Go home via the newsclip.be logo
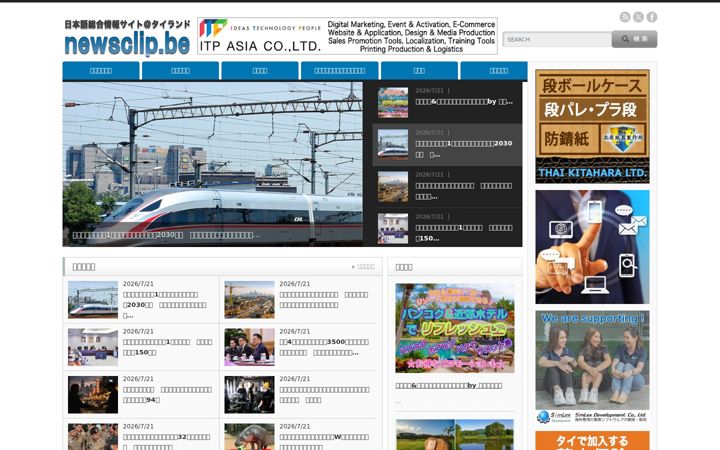The height and width of the screenshot is (450, 720). tap(127, 38)
